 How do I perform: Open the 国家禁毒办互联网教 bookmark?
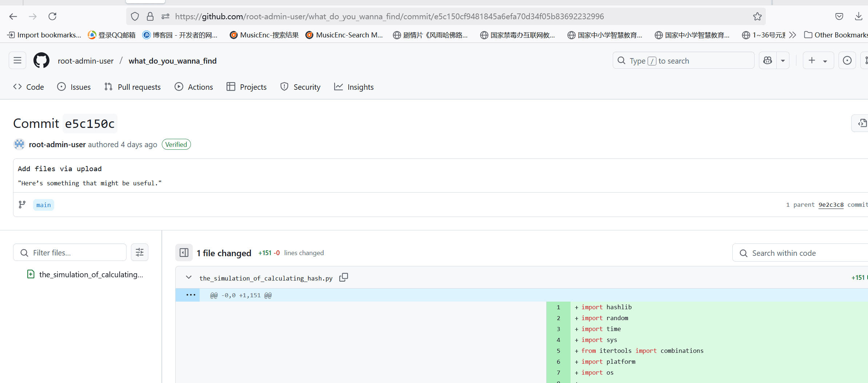coord(518,35)
